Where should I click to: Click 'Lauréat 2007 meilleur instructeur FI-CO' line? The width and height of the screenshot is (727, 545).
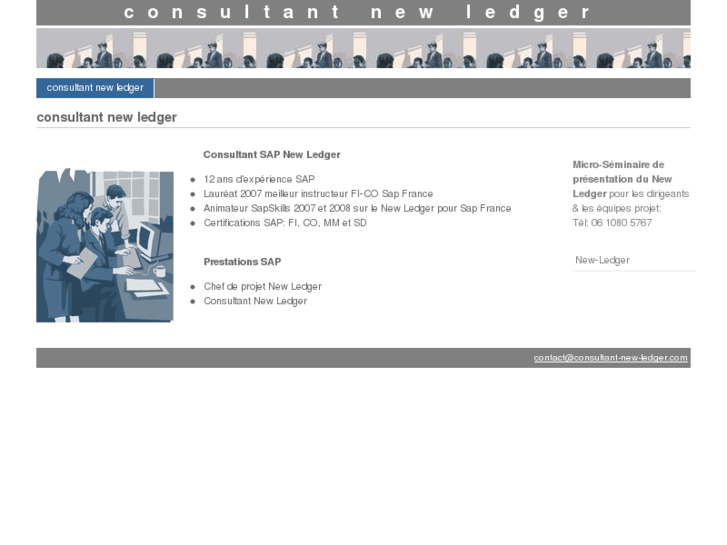pyautogui.click(x=318, y=193)
